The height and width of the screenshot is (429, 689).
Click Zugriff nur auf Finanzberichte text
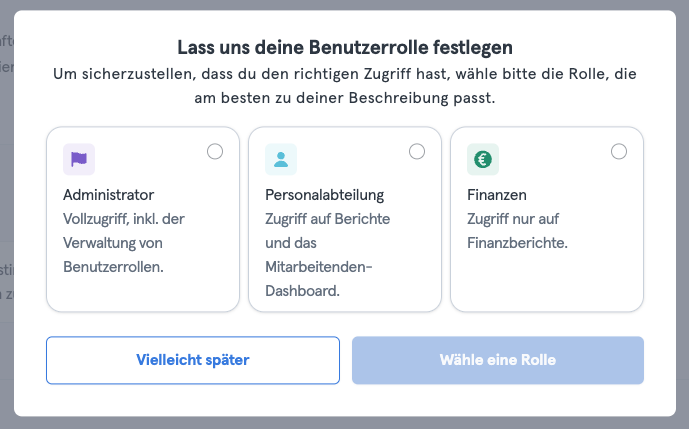coord(518,231)
